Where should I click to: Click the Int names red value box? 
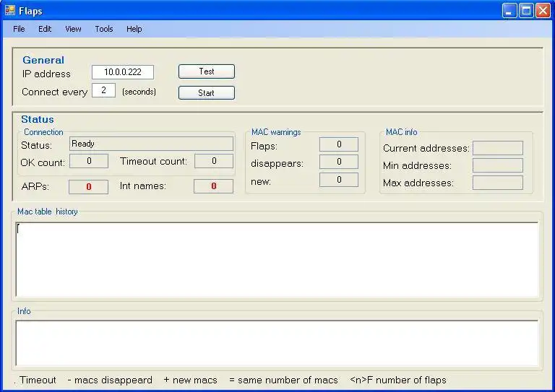(x=213, y=186)
